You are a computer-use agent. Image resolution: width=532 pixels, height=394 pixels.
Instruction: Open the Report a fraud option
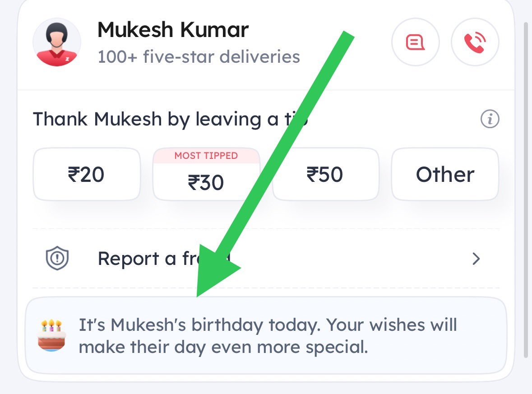coord(149,259)
